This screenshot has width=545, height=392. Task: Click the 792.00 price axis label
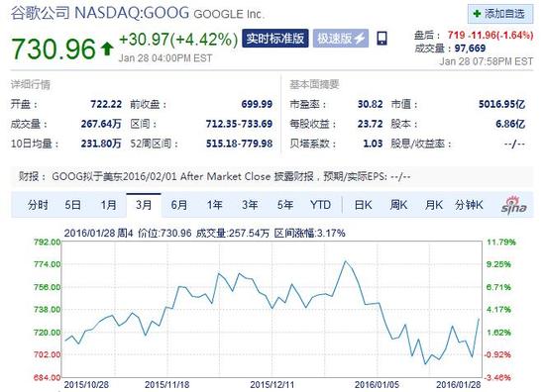[x=47, y=242]
